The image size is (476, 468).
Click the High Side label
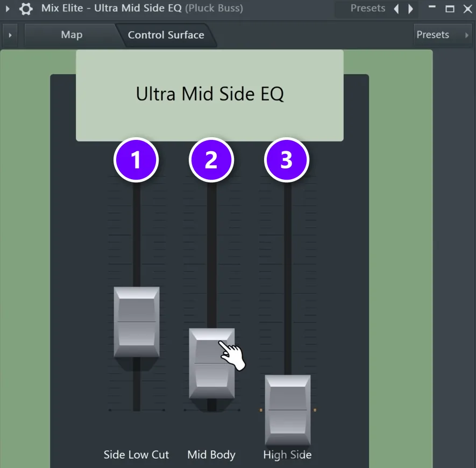[287, 455]
